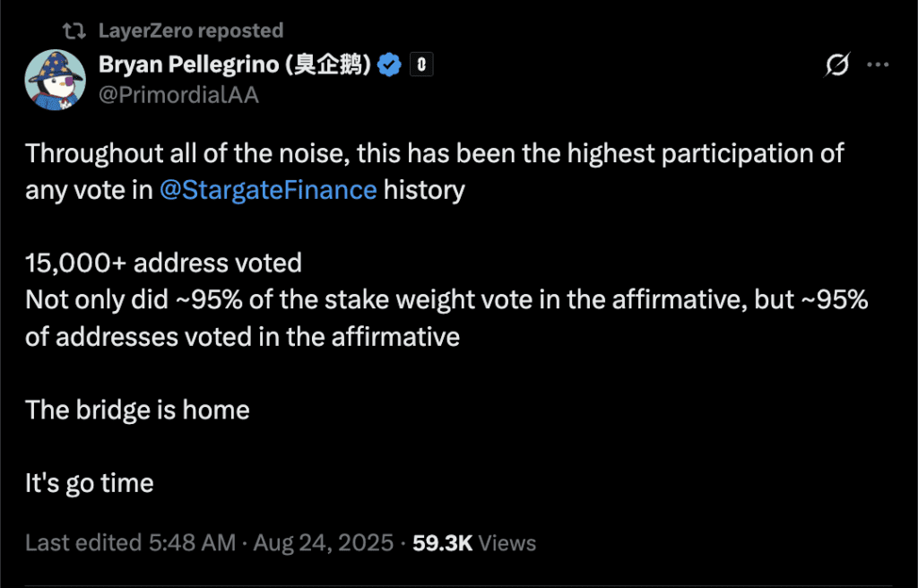The height and width of the screenshot is (588, 918).
Task: Click the Aug 24, 2025 date
Action: pos(324,542)
